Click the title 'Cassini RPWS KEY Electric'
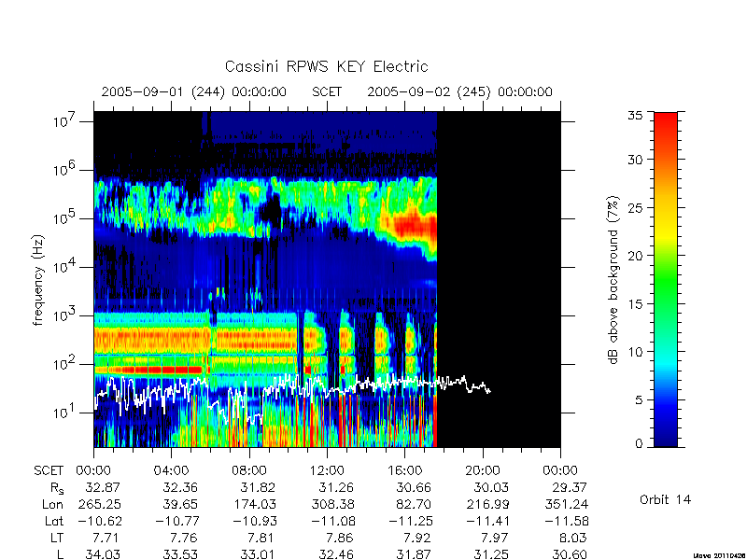 coord(326,66)
